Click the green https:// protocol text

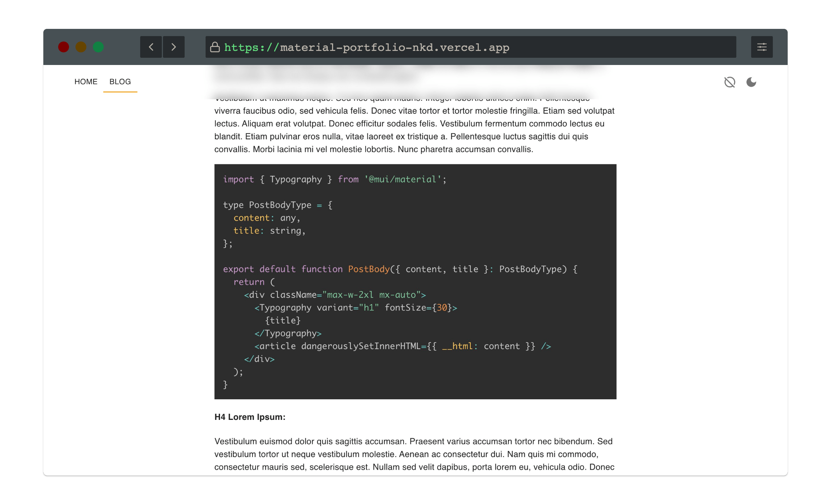coord(251,47)
